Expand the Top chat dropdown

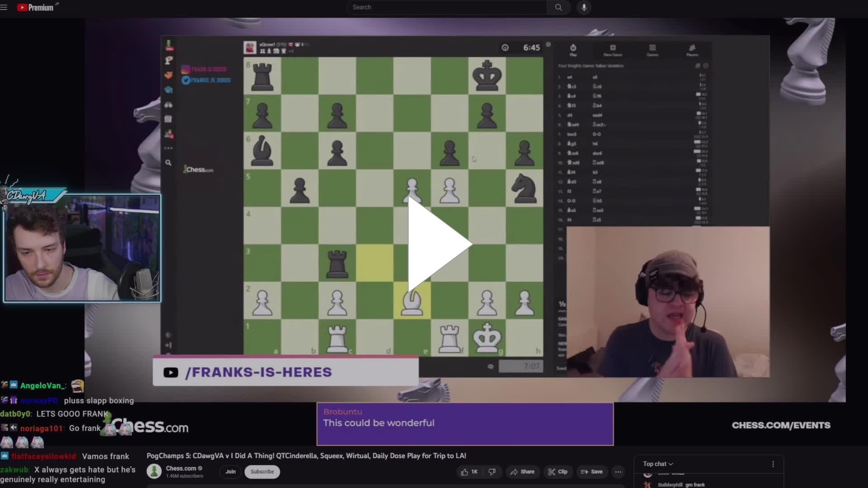click(x=658, y=464)
